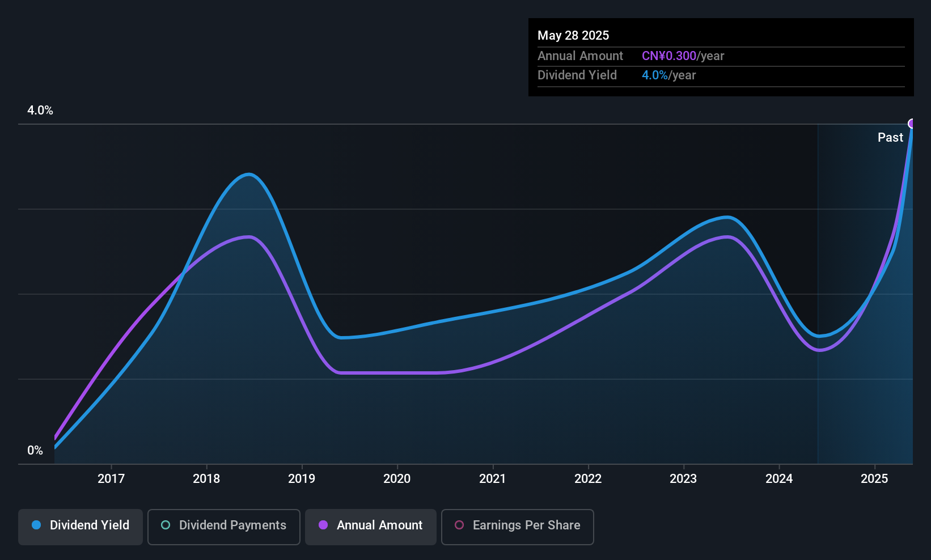Click the 2025 x-axis label
This screenshot has width=931, height=560.
tap(874, 479)
